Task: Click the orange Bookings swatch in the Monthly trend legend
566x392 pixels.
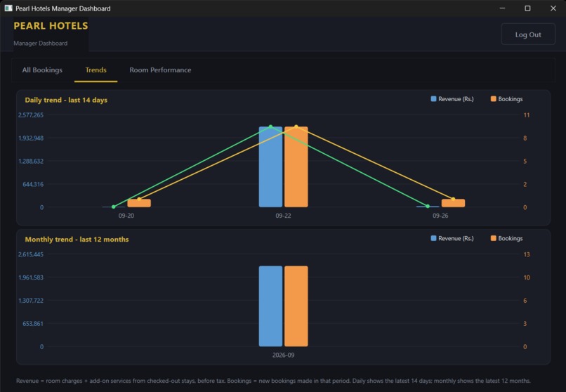Action: [x=494, y=238]
